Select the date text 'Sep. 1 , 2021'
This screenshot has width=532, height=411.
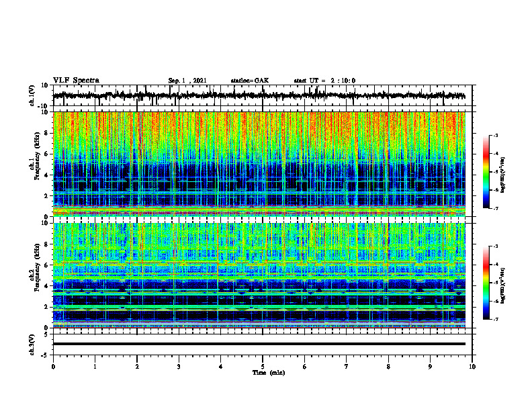187,81
